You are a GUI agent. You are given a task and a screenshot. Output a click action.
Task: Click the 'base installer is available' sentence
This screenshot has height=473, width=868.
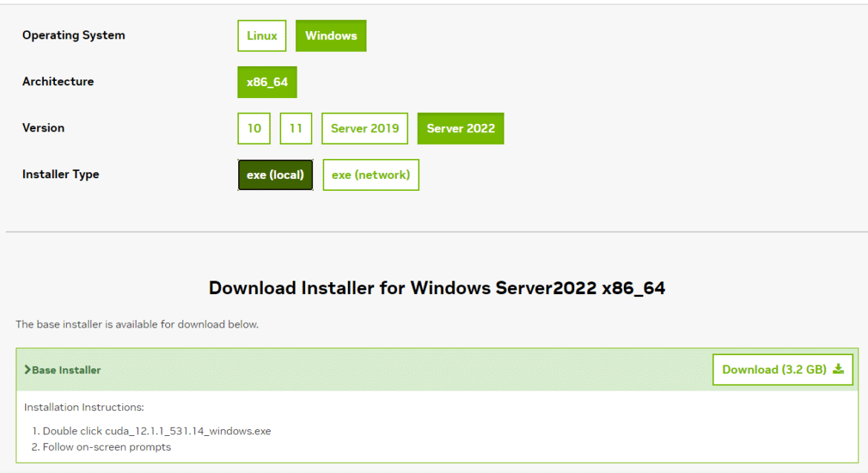[x=137, y=324]
